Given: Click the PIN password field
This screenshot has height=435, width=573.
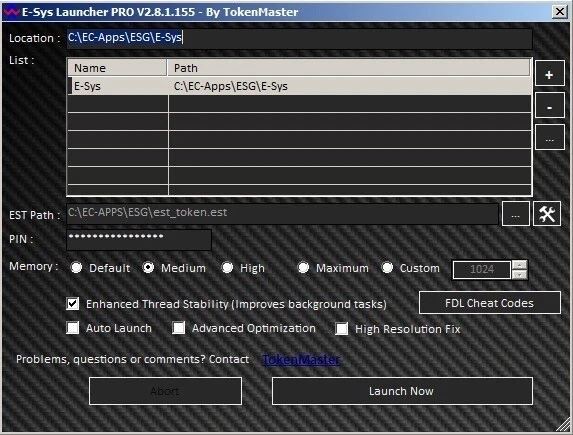Looking at the screenshot, I should tap(139, 239).
